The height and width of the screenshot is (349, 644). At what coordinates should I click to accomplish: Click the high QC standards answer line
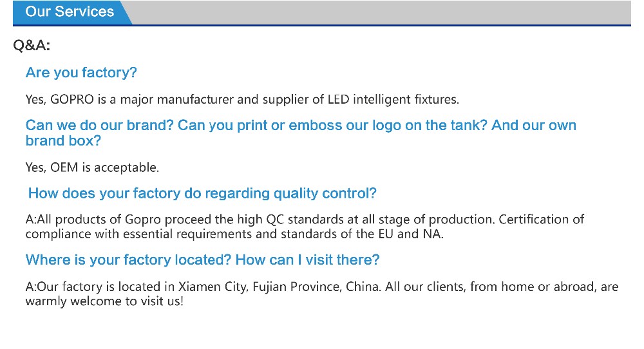[x=305, y=220]
